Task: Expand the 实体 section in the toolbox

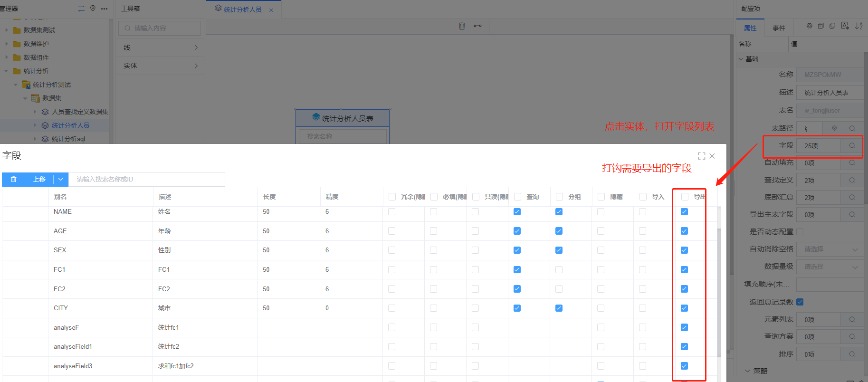Action: [x=160, y=66]
